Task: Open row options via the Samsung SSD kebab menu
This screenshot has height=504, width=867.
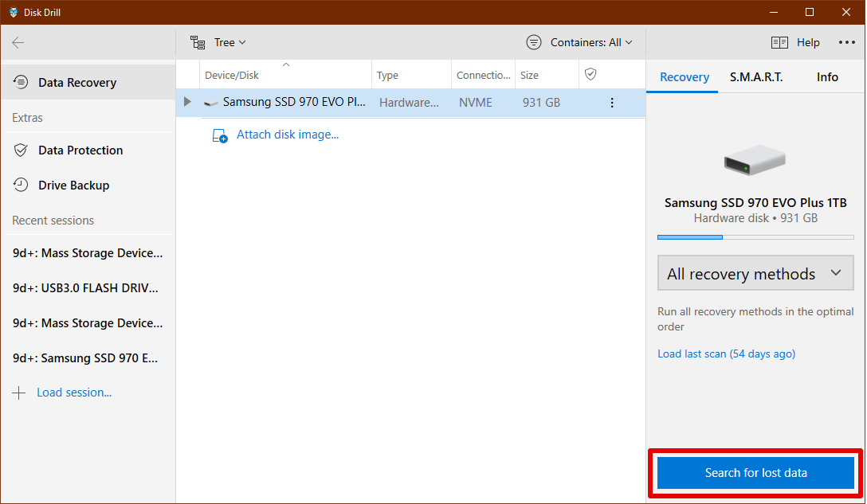Action: coord(611,102)
